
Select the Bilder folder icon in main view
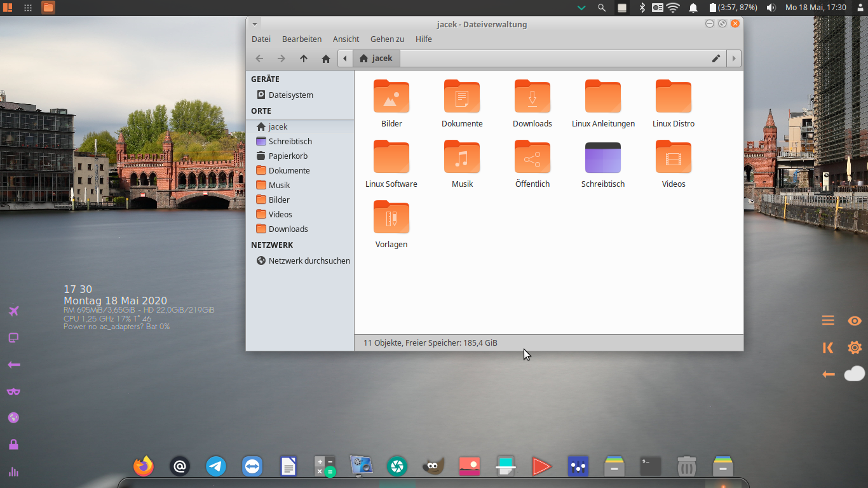(x=391, y=97)
